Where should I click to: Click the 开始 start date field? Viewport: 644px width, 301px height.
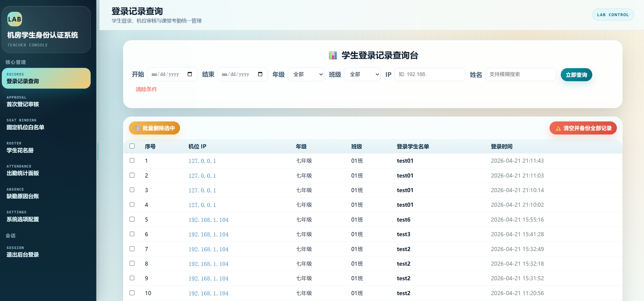coord(172,74)
